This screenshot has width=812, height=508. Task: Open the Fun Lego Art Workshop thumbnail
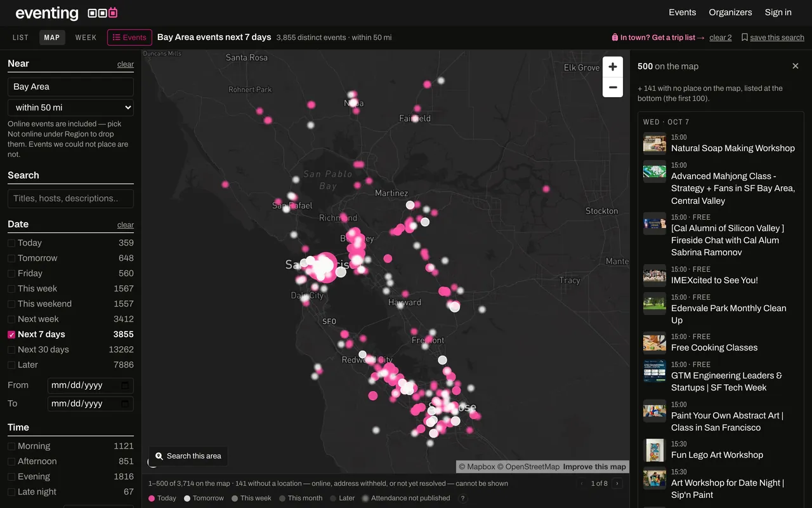pos(655,450)
